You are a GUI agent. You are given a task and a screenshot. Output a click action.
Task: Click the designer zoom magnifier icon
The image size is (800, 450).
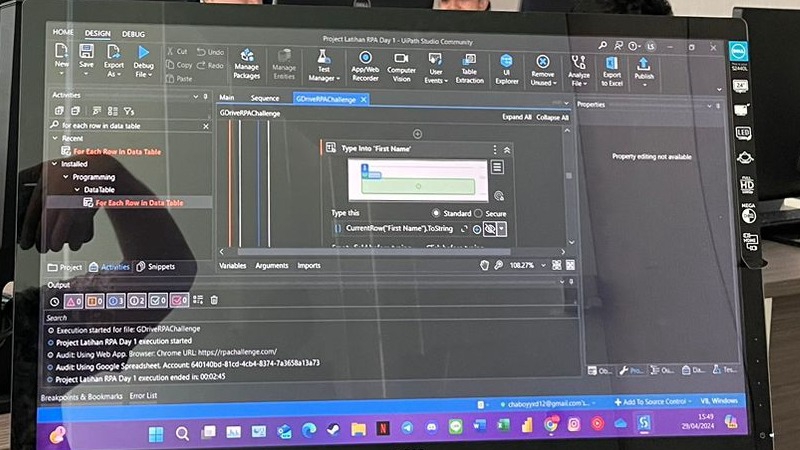point(498,265)
